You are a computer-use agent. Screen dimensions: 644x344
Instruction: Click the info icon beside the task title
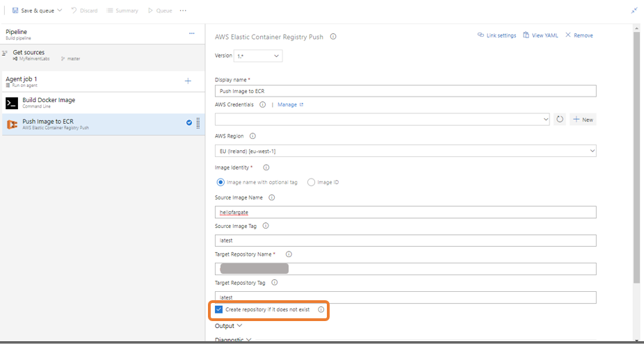(x=333, y=37)
